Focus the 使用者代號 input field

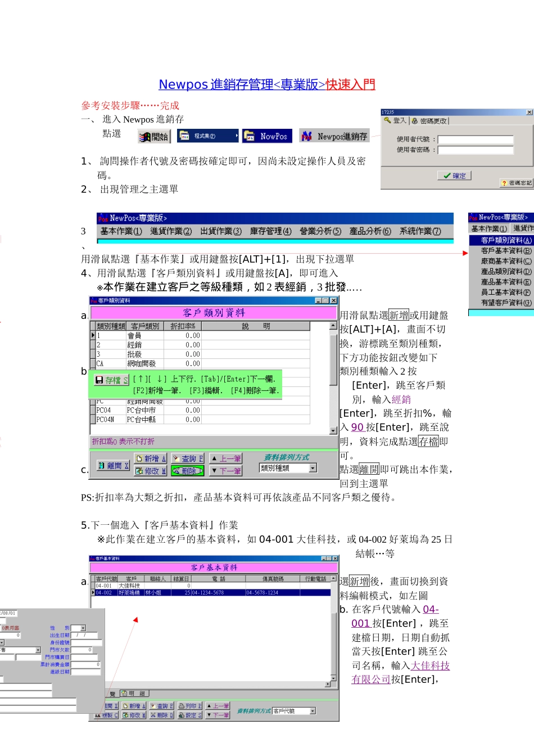pyautogui.click(x=476, y=139)
